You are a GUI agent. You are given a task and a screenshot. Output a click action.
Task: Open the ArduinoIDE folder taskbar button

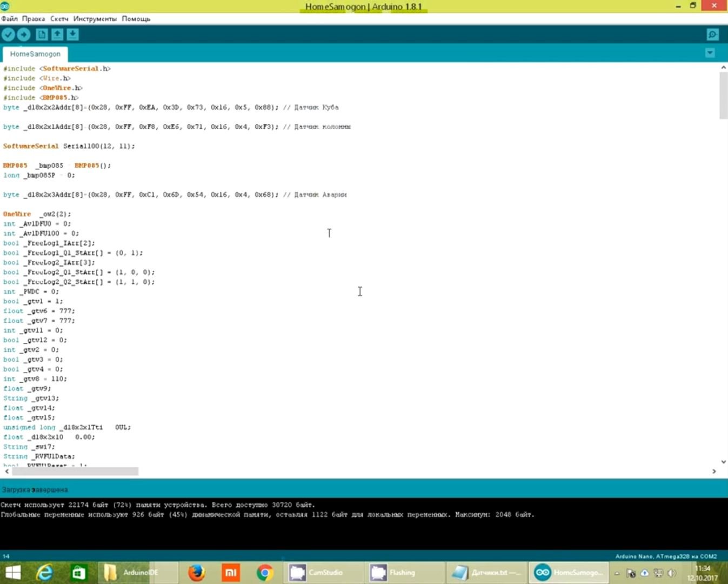tap(138, 573)
